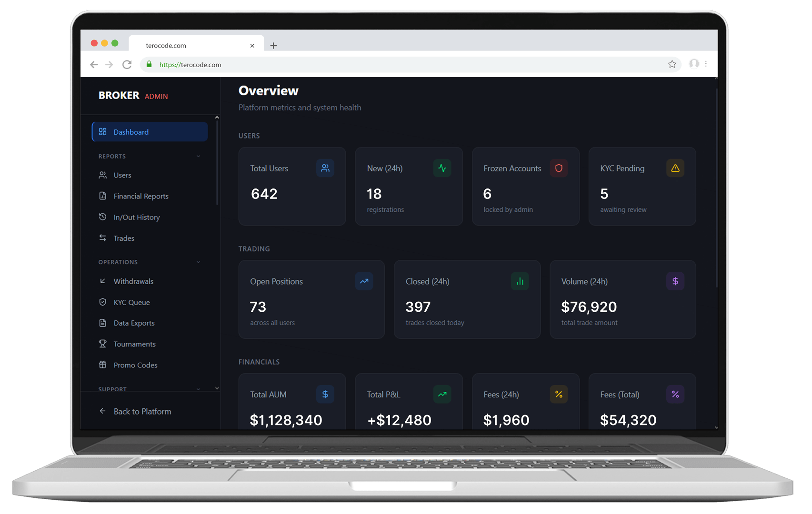The image size is (812, 514).
Task: Collapse the Operations sidebar section
Action: pyautogui.click(x=199, y=262)
